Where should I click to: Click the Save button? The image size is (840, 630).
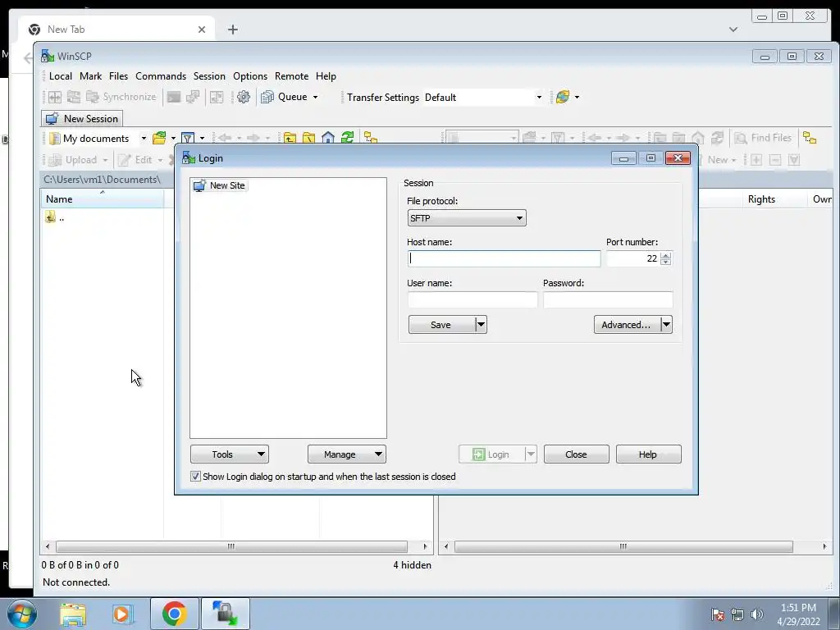tap(441, 325)
